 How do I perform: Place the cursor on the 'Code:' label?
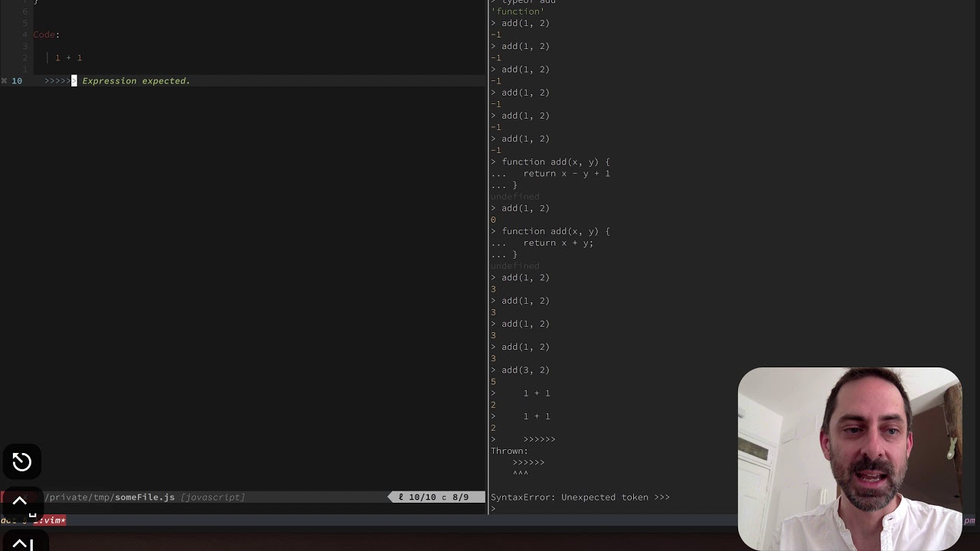(47, 34)
